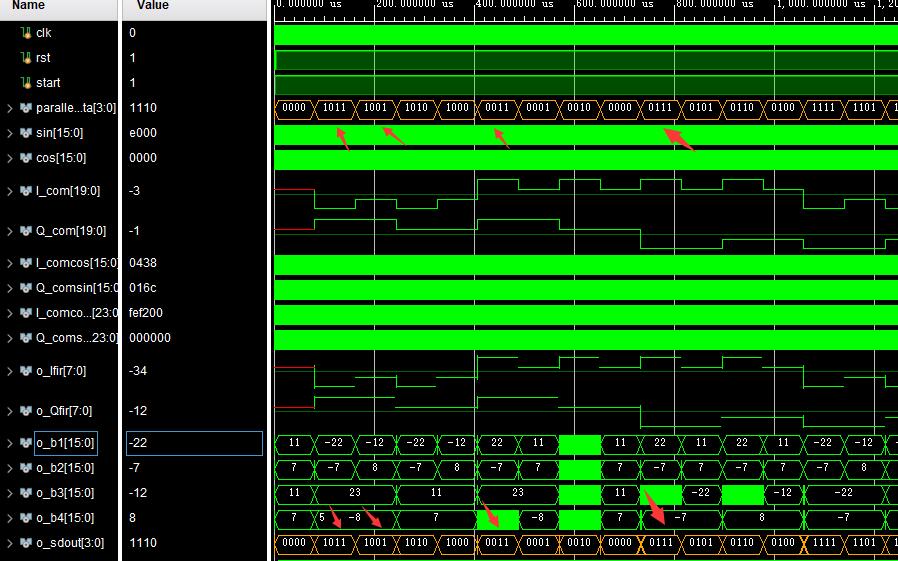Select the o_b3[15:0] signal name
This screenshot has width=898, height=561.
65,493
